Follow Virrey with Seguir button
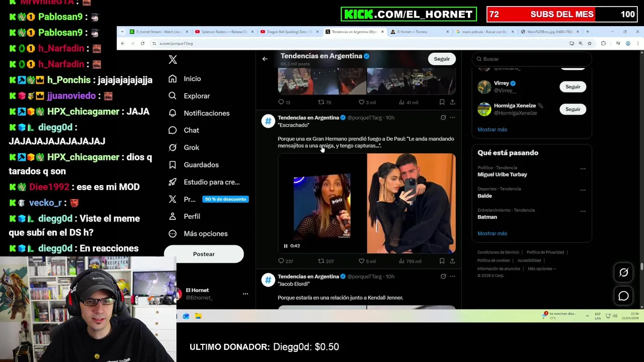This screenshot has width=644, height=362. pyautogui.click(x=573, y=86)
